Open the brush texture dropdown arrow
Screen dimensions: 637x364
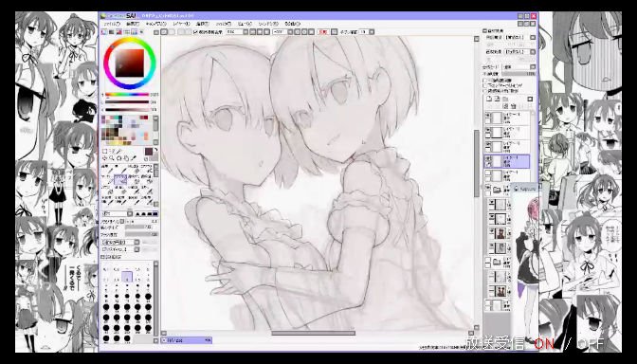136,249
